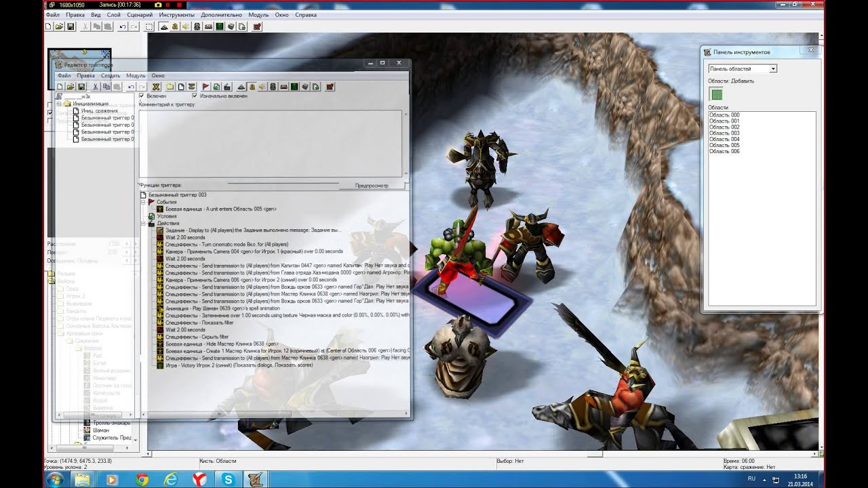Click RU language indicator in tray
This screenshot has height=488, width=868.
(x=751, y=479)
